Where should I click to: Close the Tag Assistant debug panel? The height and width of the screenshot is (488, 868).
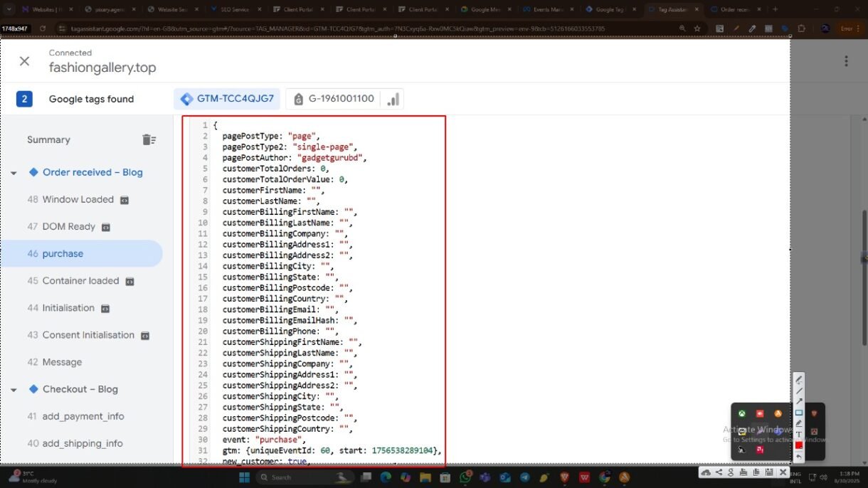point(24,61)
